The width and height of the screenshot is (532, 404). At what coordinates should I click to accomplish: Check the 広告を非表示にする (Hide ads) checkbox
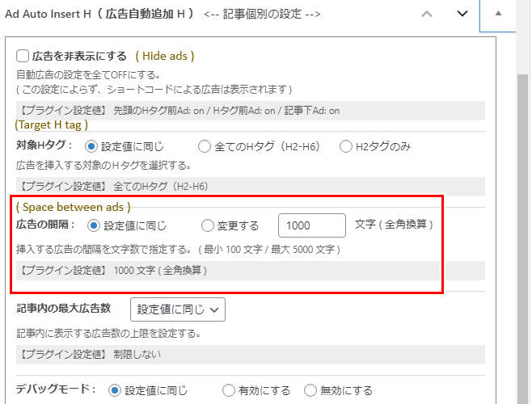[x=23, y=56]
